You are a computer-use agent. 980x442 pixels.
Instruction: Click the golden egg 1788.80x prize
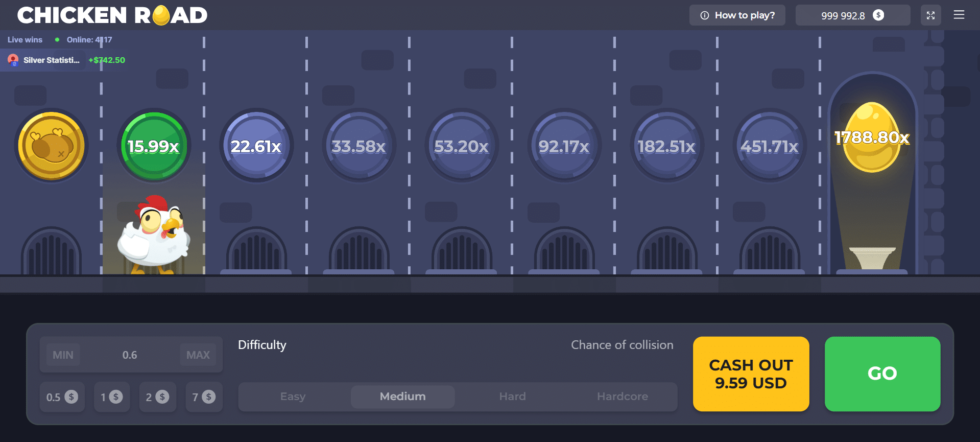pyautogui.click(x=872, y=137)
